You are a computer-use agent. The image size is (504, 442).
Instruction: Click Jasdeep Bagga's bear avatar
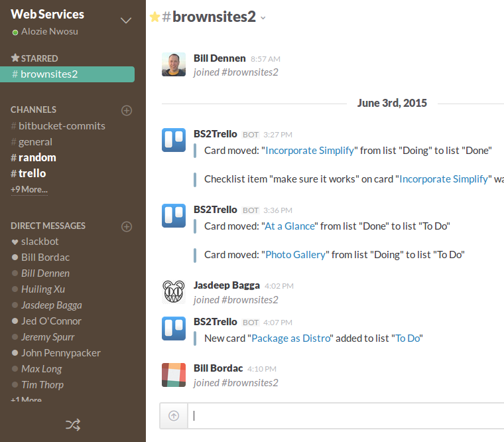point(174,292)
